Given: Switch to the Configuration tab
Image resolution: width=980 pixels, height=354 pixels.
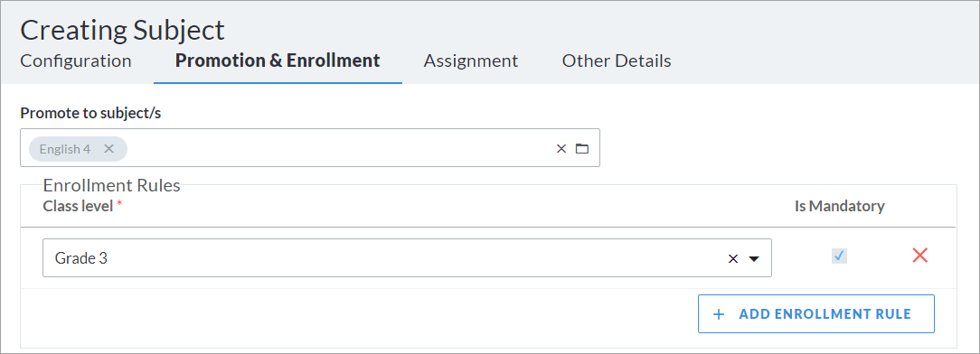Looking at the screenshot, I should coord(76,61).
